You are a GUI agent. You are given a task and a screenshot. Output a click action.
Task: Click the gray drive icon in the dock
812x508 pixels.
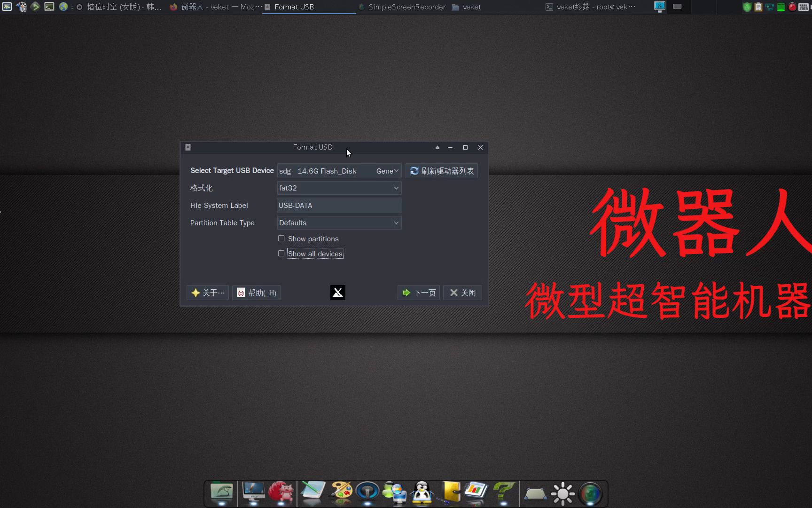tap(535, 494)
